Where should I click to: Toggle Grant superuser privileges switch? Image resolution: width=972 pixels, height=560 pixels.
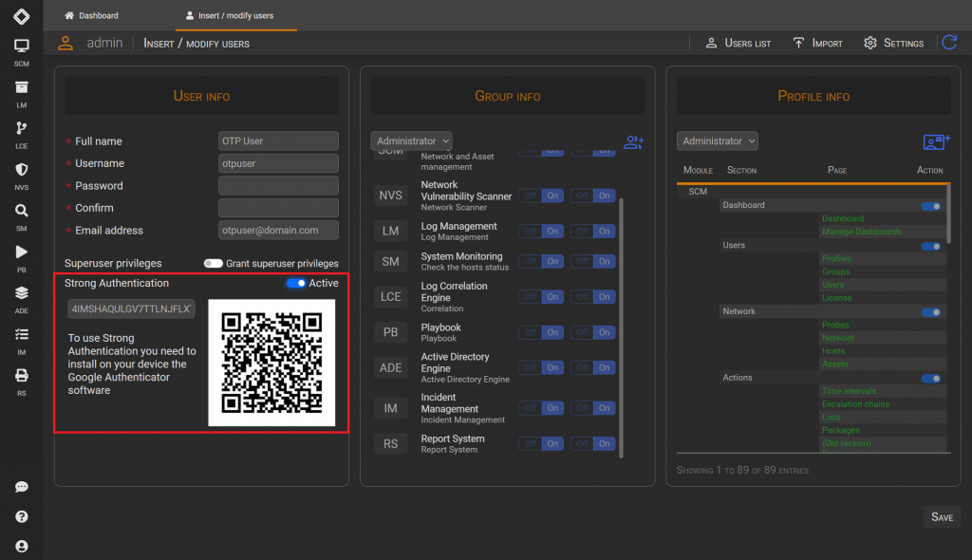point(214,264)
